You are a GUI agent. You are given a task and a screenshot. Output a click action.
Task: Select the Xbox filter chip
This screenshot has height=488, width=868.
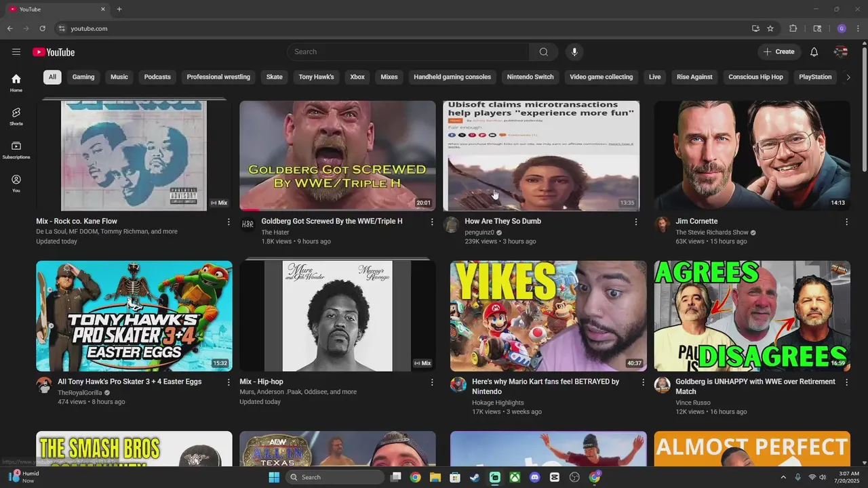click(x=357, y=77)
